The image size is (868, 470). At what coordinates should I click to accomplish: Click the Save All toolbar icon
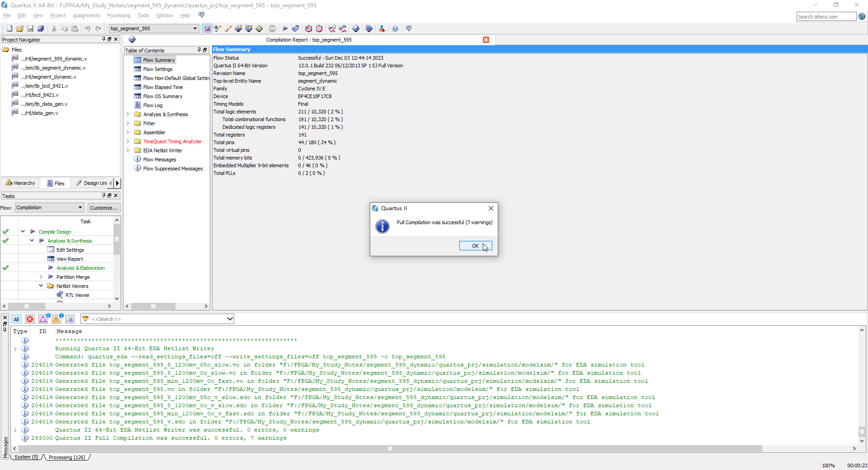tap(41, 28)
